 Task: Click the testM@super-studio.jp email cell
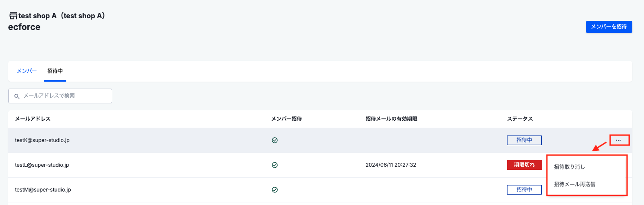(43, 190)
